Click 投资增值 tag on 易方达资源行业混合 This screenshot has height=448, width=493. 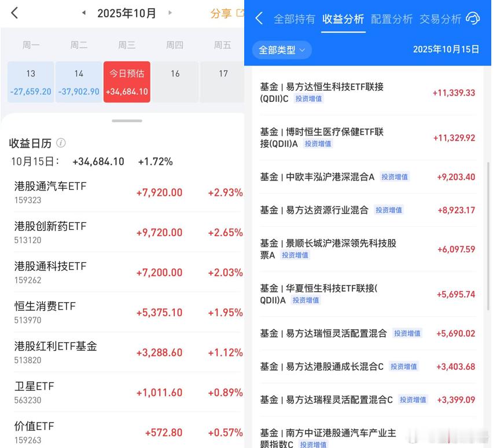point(389,210)
